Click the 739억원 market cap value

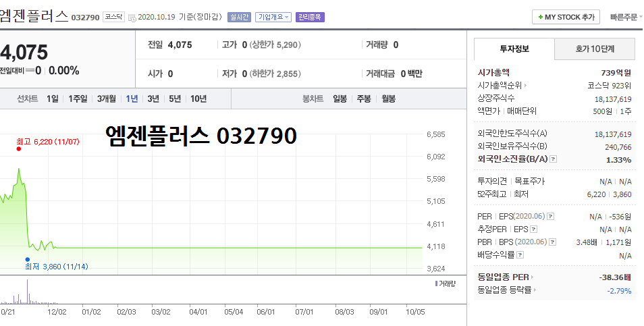point(616,73)
